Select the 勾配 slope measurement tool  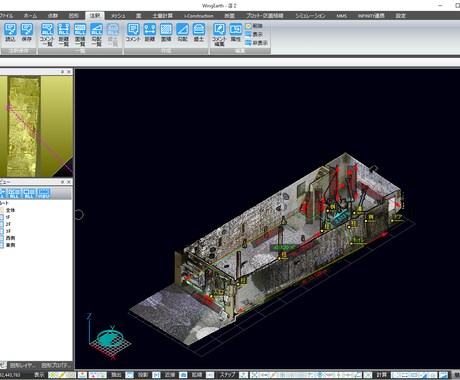click(x=182, y=32)
